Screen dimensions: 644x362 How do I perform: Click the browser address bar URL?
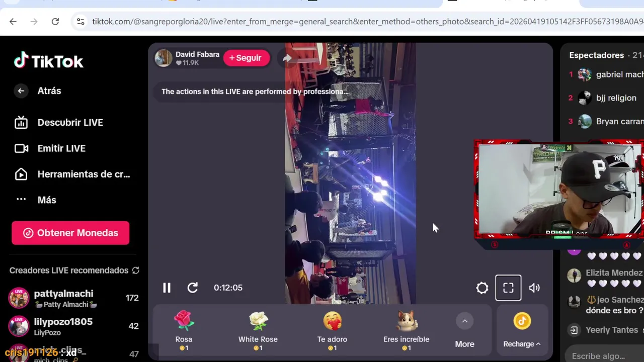[x=367, y=22]
